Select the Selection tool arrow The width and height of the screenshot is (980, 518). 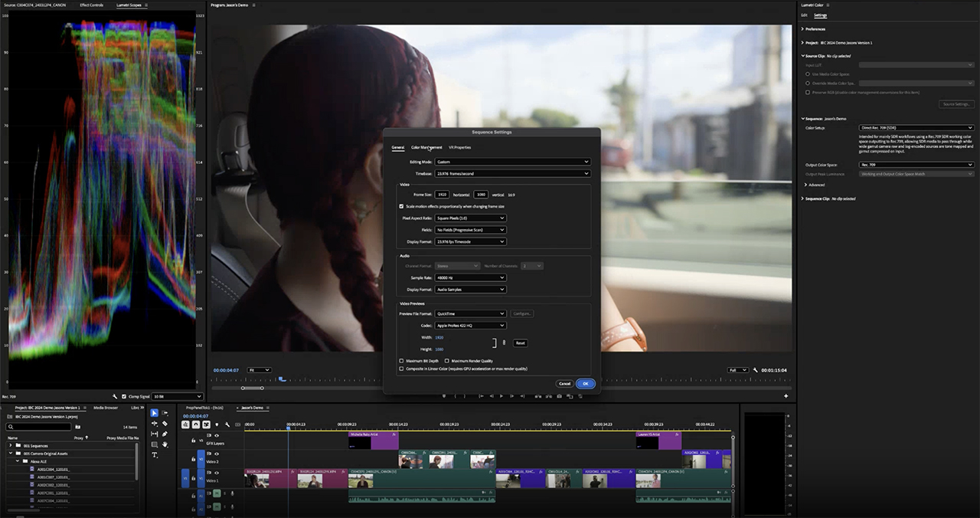154,414
